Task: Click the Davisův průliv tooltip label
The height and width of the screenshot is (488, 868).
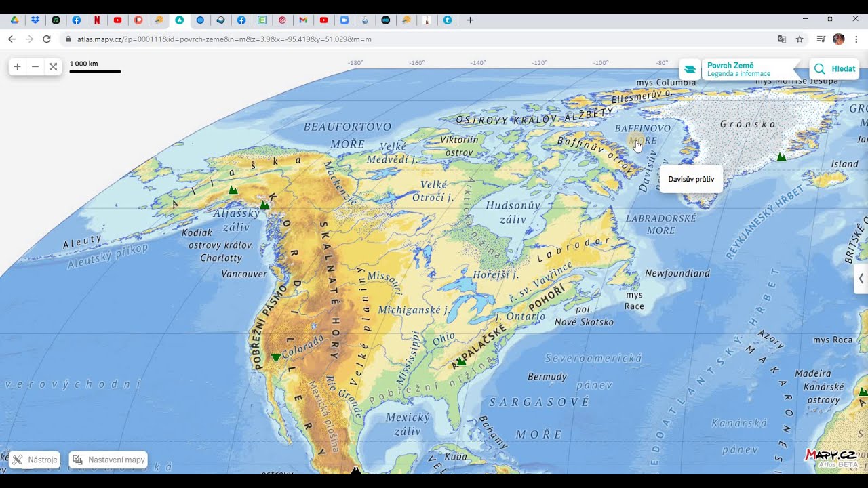Action: pos(691,179)
